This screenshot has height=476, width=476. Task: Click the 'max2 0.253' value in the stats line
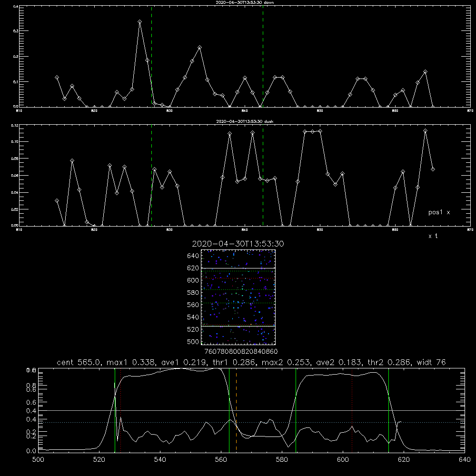tap(285, 362)
